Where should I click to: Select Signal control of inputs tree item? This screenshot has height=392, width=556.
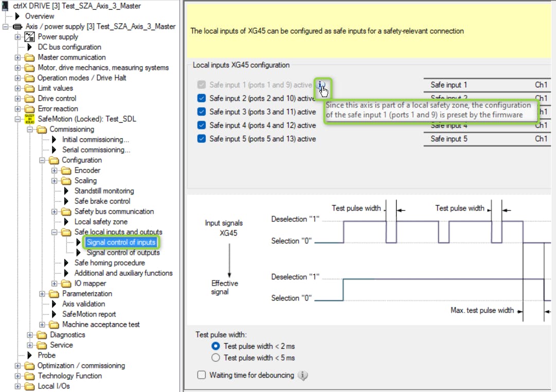click(x=121, y=242)
